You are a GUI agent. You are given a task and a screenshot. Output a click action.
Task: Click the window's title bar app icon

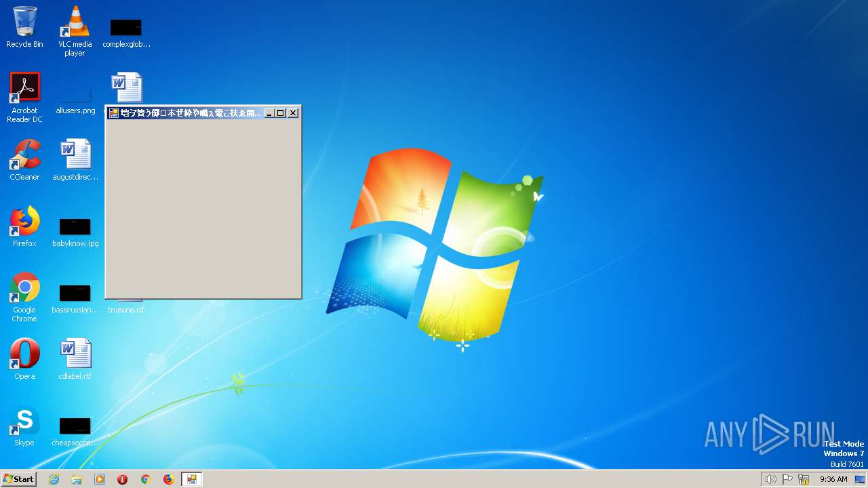[114, 113]
